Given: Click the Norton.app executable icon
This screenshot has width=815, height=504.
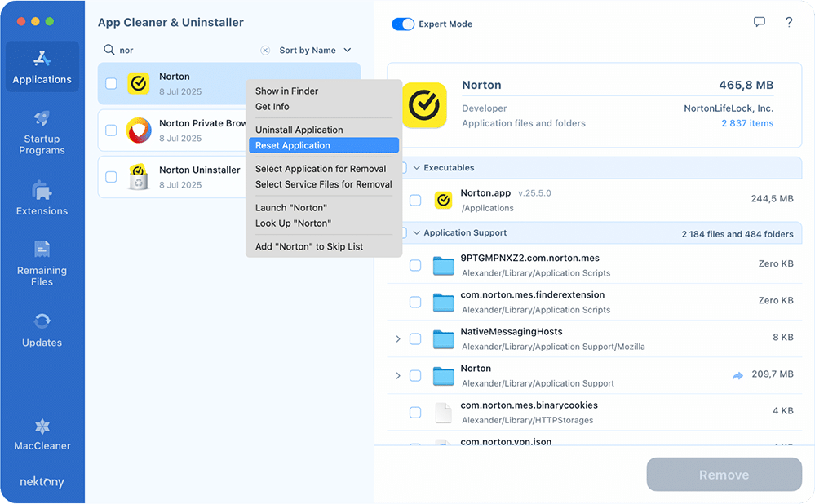Looking at the screenshot, I should pos(443,200).
